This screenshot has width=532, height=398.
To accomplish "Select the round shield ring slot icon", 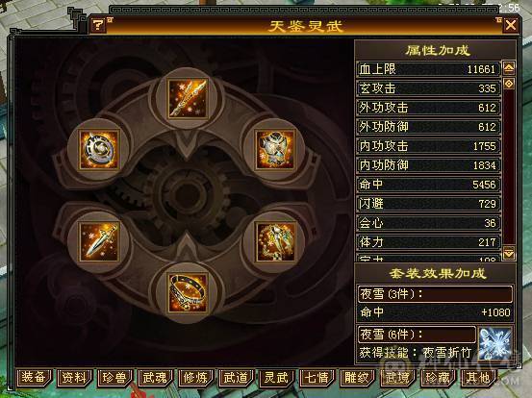I will click(x=99, y=150).
